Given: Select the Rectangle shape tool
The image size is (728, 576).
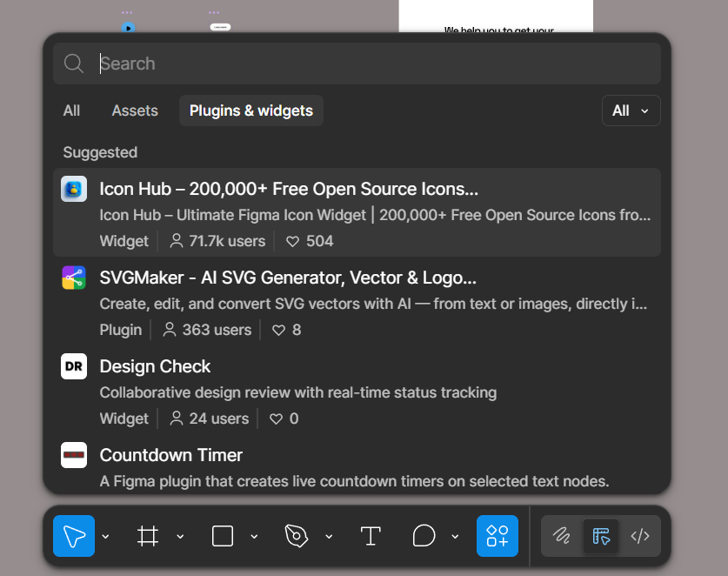Looking at the screenshot, I should click(223, 536).
